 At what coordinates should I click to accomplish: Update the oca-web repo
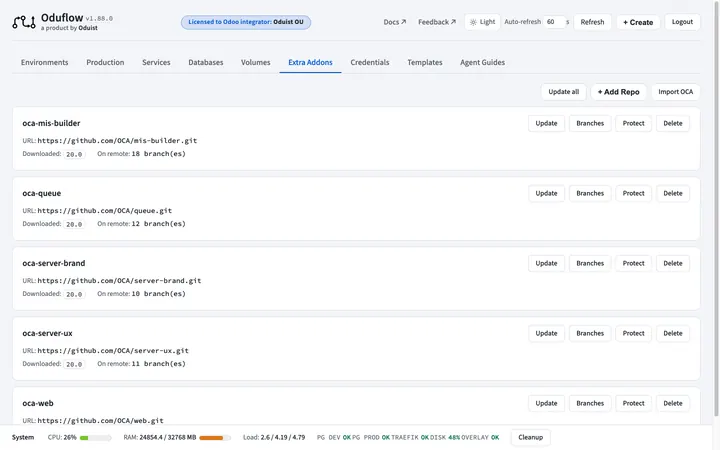(x=546, y=403)
